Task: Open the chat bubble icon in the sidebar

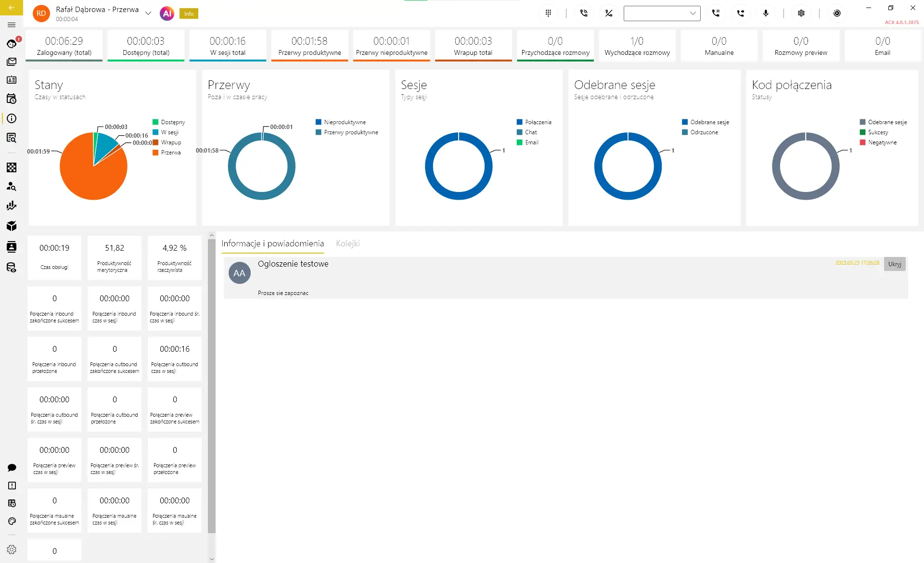Action: tap(12, 468)
